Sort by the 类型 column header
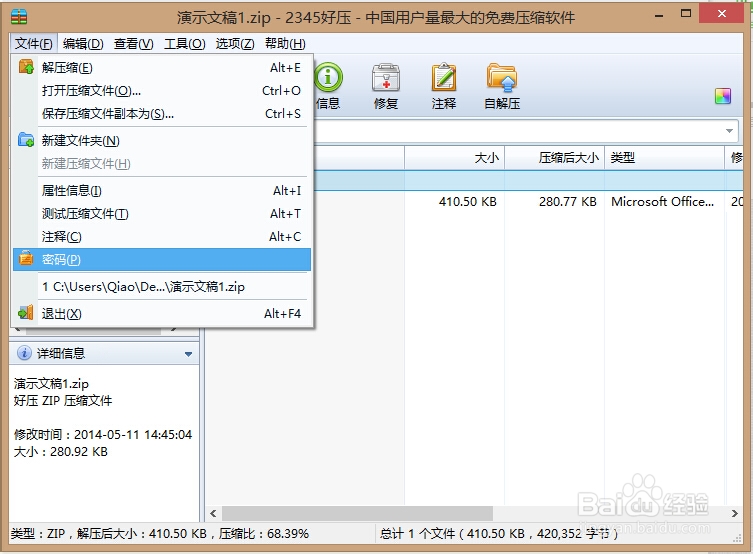This screenshot has width=753, height=554. (x=665, y=158)
